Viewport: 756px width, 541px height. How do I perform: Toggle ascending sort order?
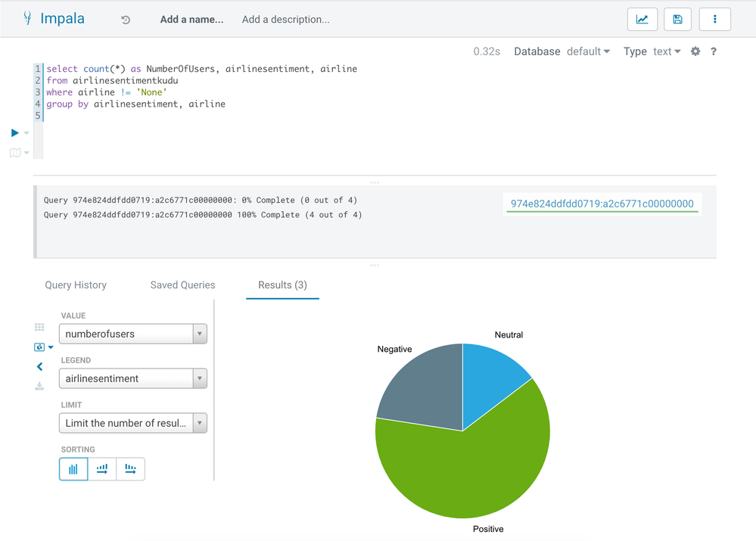tap(102, 469)
